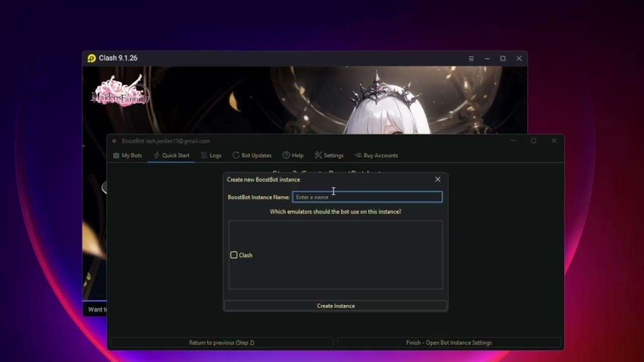Image resolution: width=644 pixels, height=362 pixels.
Task: Minimize the BoostBot main window
Action: point(513,141)
